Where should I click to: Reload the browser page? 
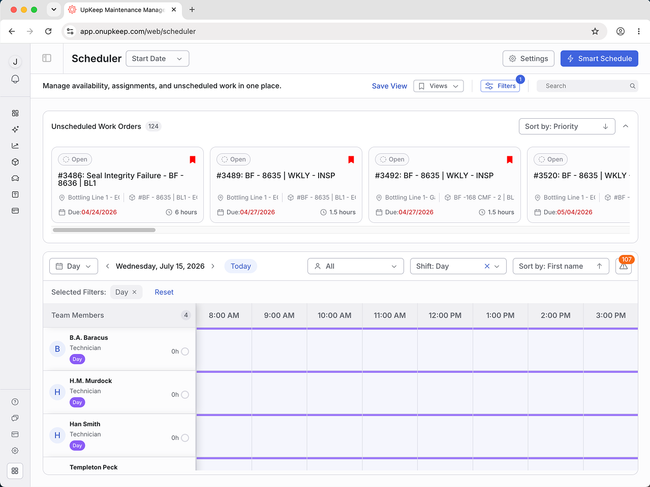click(x=49, y=31)
